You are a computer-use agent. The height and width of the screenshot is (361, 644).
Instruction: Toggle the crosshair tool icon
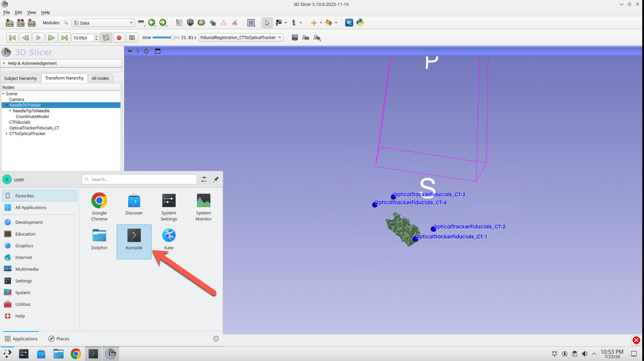(314, 23)
